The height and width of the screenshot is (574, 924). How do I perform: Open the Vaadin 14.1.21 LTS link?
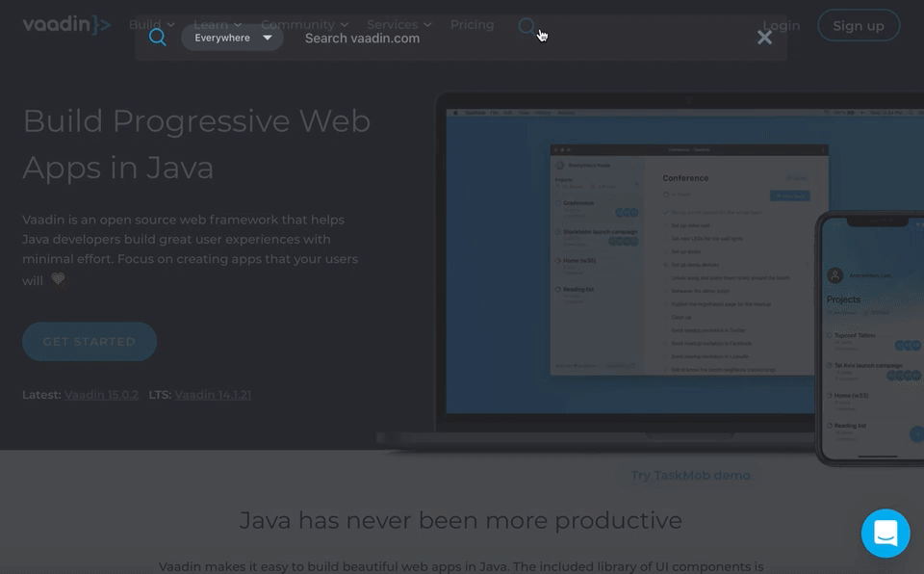tap(213, 395)
